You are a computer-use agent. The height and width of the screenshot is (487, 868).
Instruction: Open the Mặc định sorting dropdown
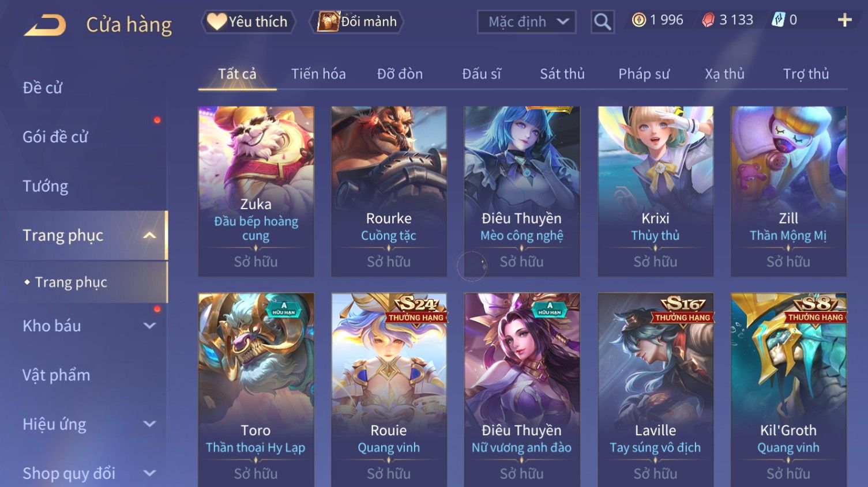(527, 22)
